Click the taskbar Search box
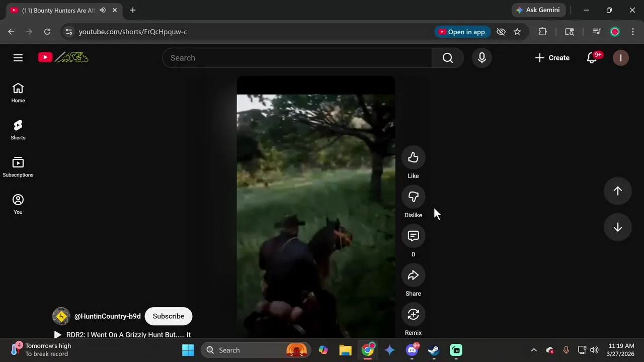644x362 pixels. pos(257,350)
